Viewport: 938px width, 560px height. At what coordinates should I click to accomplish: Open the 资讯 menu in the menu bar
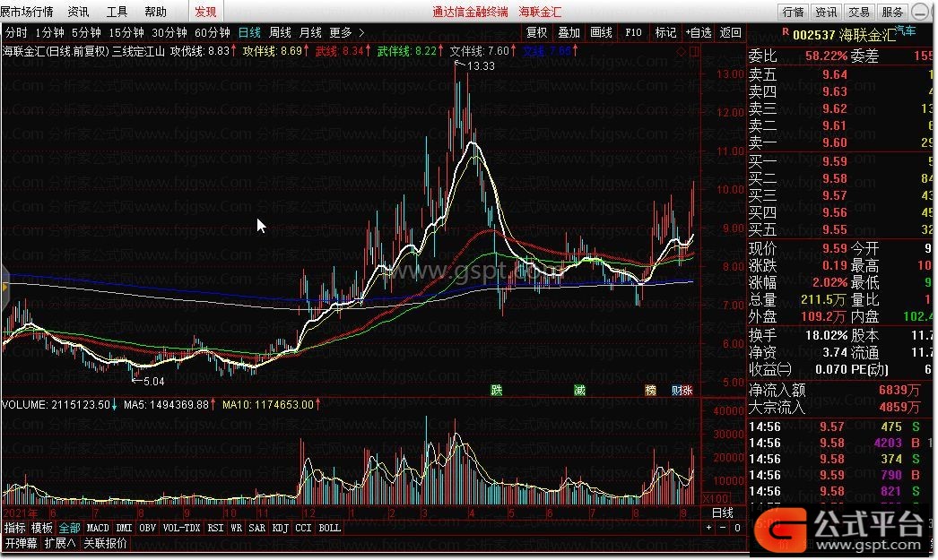coord(78,12)
